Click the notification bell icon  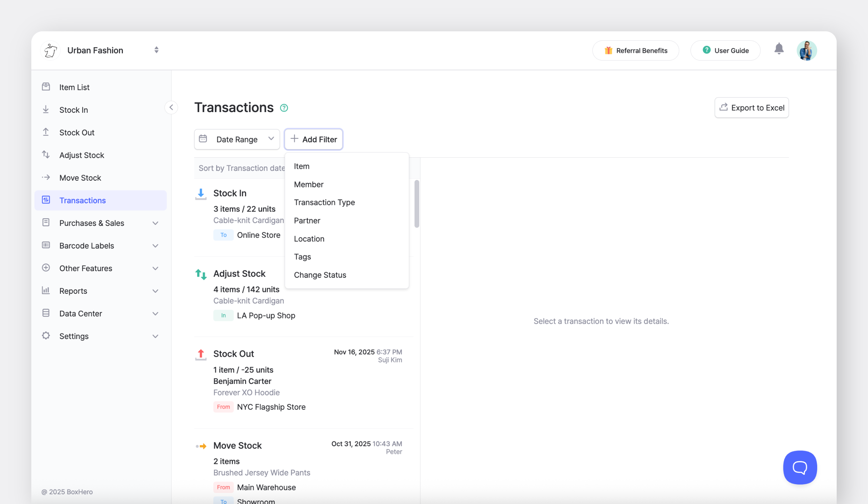(x=779, y=49)
